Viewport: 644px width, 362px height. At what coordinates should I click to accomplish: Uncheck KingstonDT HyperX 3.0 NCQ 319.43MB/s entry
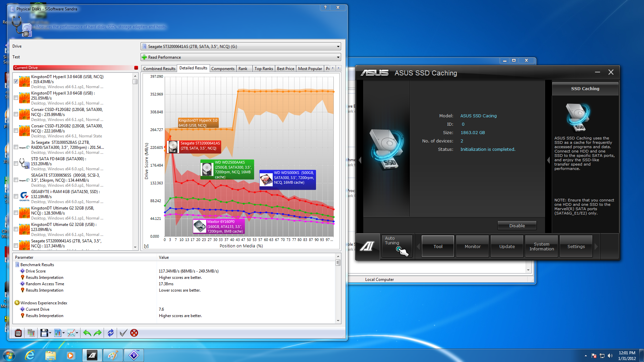[16, 81]
